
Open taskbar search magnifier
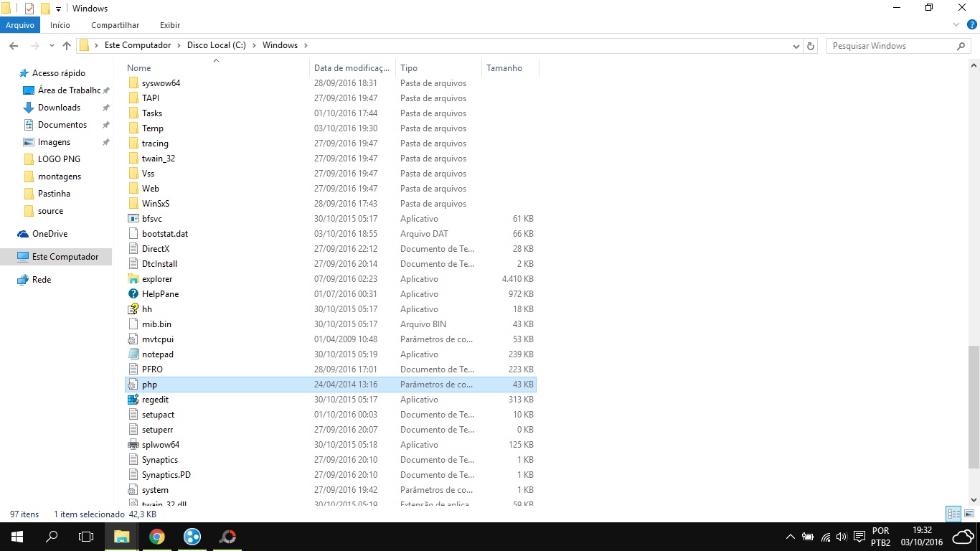point(52,537)
